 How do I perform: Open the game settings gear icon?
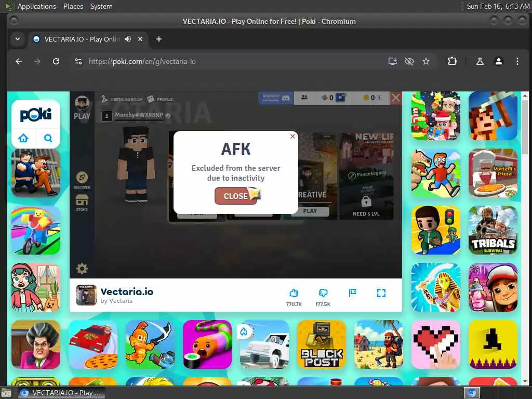(x=82, y=269)
